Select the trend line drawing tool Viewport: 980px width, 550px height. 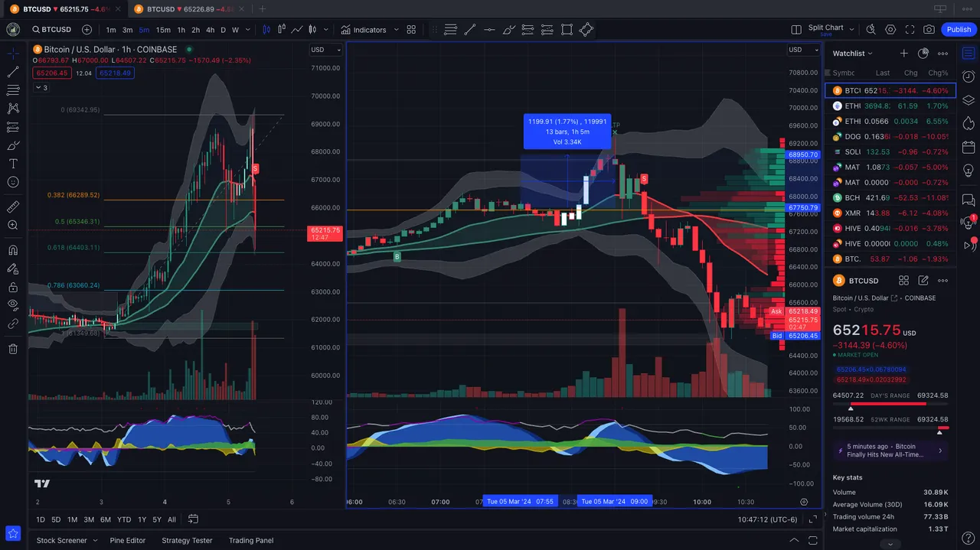point(13,72)
